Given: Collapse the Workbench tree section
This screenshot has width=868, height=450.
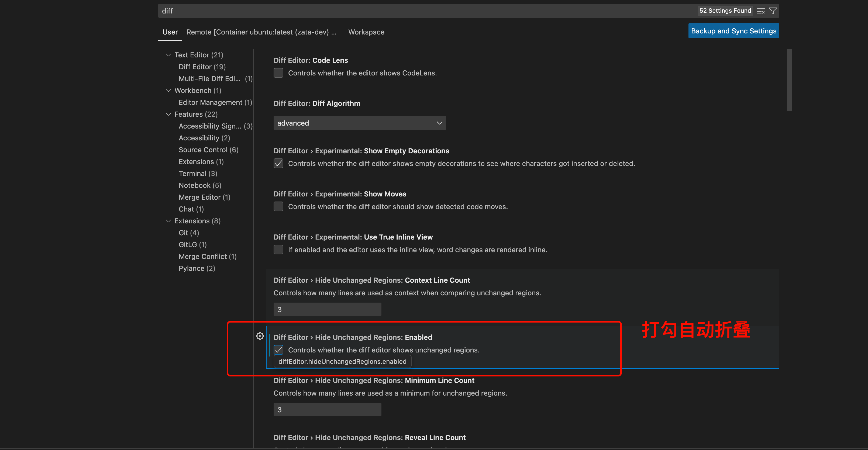Looking at the screenshot, I should point(168,91).
